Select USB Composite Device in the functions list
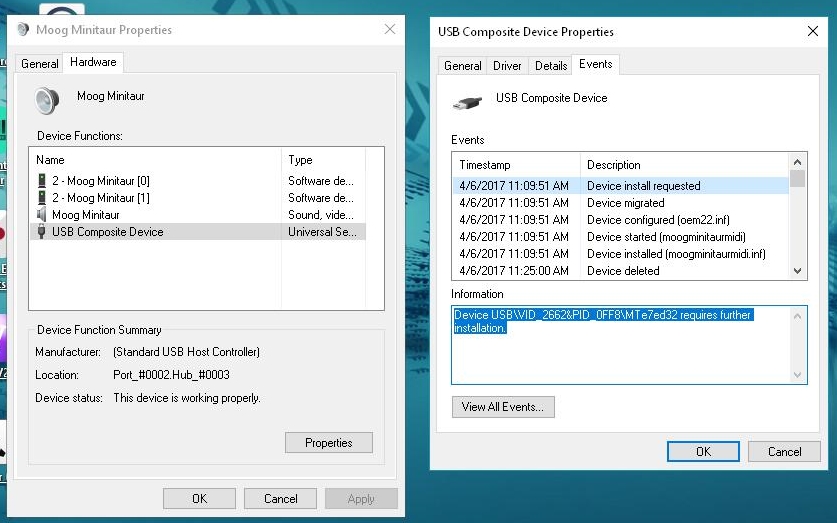The image size is (837, 523). click(x=107, y=232)
